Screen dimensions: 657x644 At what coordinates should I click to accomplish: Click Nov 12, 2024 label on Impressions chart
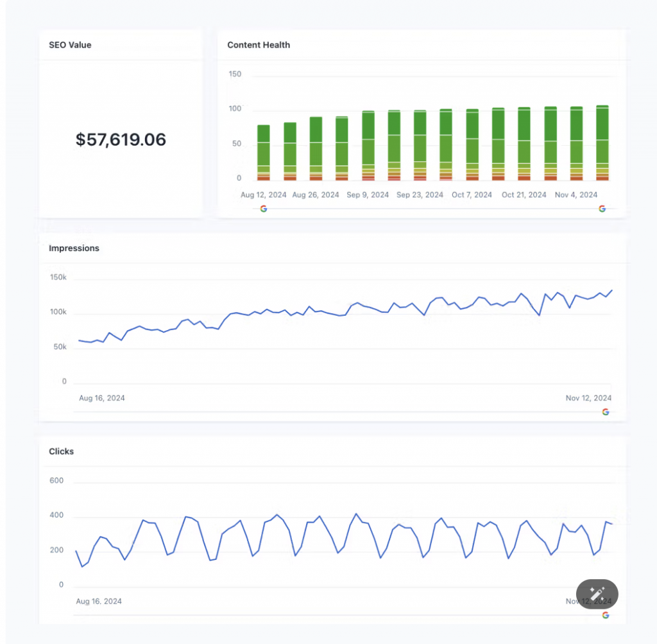pyautogui.click(x=588, y=398)
